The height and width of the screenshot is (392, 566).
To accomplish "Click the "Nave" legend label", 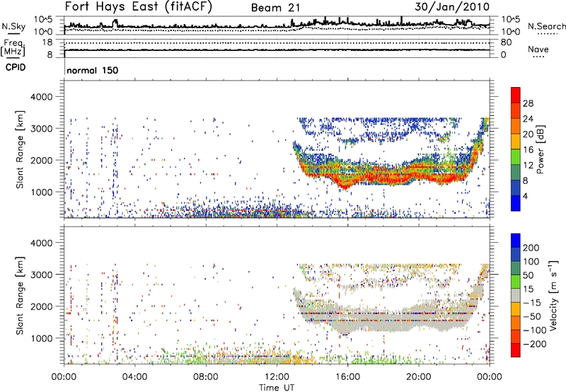I will (538, 50).
